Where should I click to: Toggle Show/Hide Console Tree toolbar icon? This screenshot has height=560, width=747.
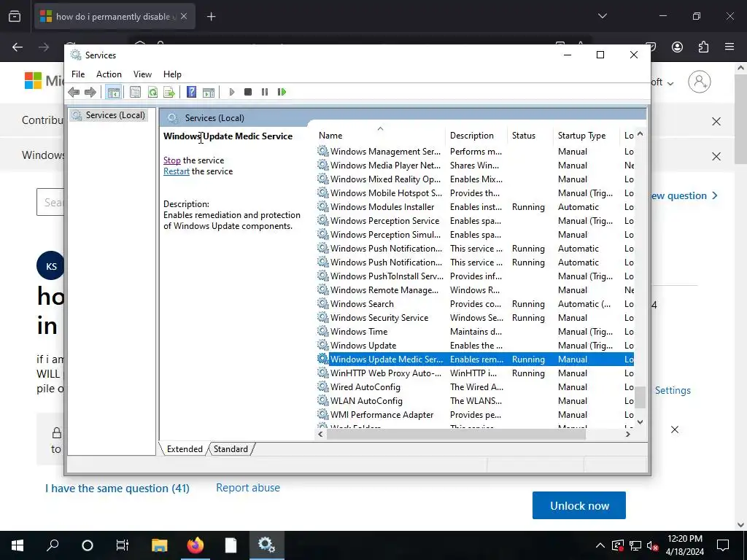(x=113, y=92)
